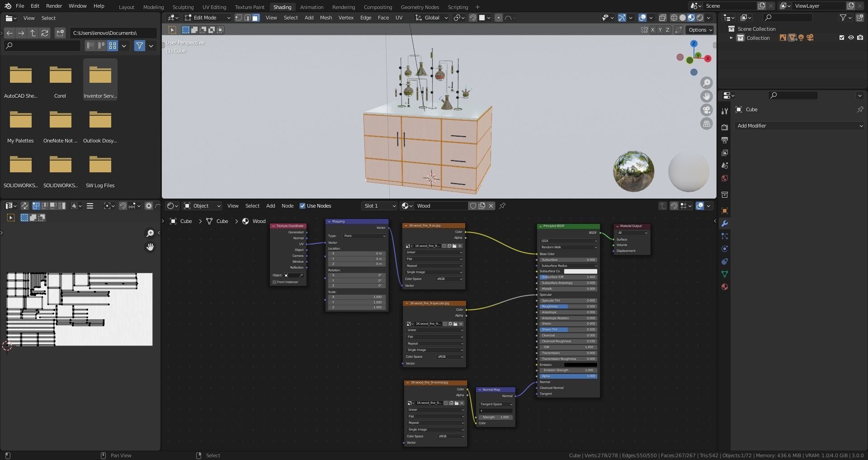Image resolution: width=868 pixels, height=460 pixels.
Task: Open Object shader type dropdown in node editor
Action: (202, 206)
